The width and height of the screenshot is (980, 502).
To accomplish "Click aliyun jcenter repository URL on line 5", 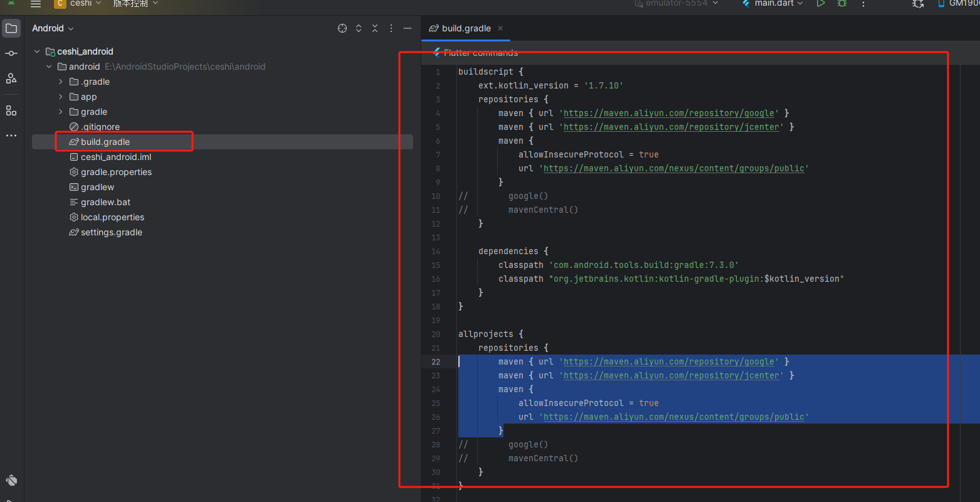I will coord(672,127).
